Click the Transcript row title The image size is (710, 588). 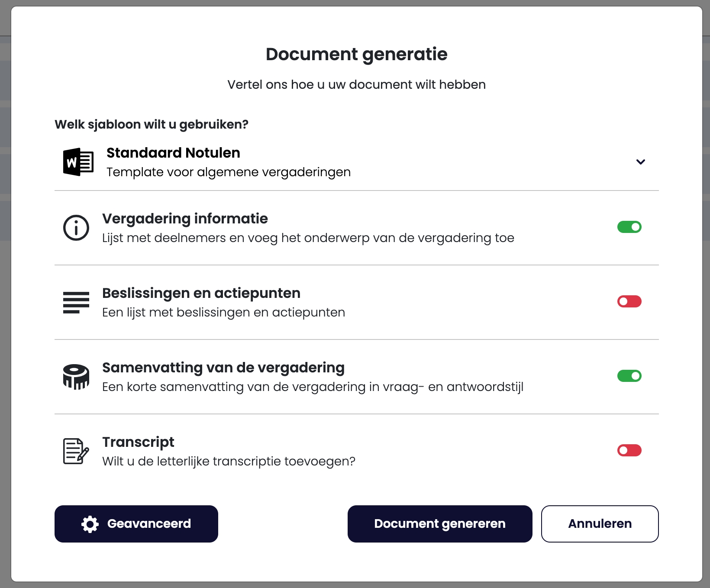pos(138,442)
